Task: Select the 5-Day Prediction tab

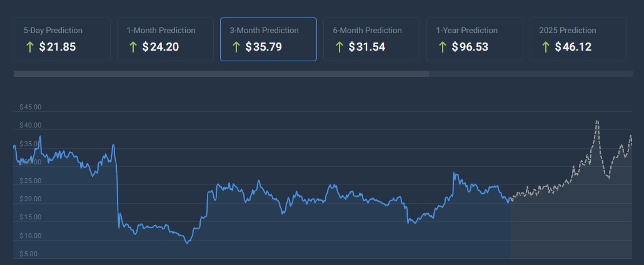Action: pos(62,39)
